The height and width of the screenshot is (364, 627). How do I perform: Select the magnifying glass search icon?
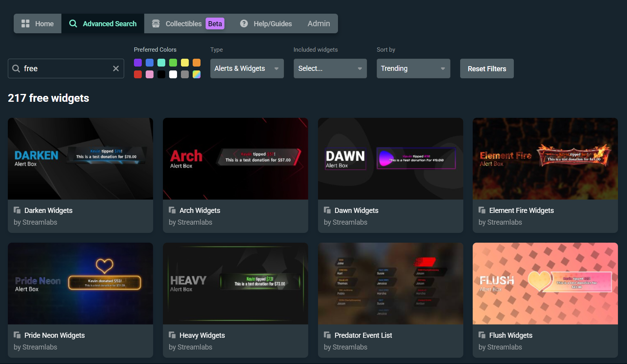pos(73,23)
